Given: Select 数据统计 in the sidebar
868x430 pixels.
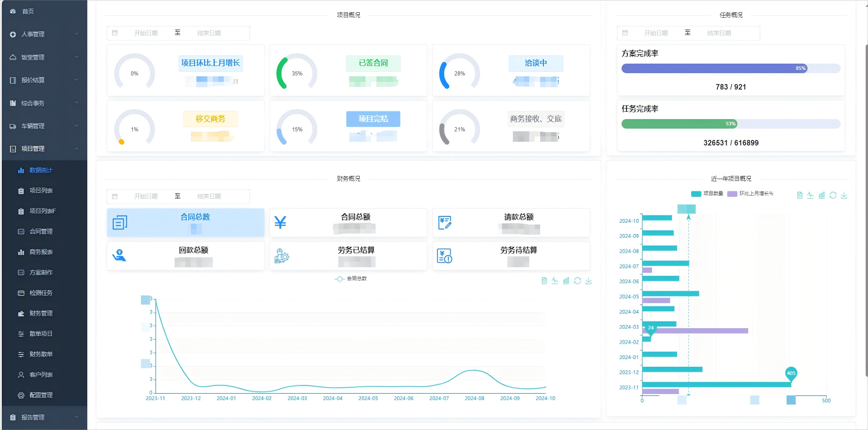Looking at the screenshot, I should click(x=41, y=170).
